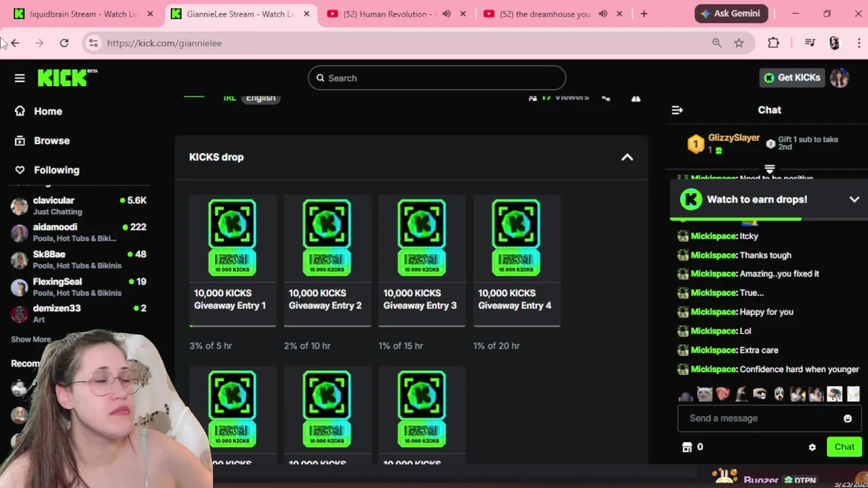Click Mickispace username on 'Thanks tough' message
868x488 pixels.
[713, 256]
